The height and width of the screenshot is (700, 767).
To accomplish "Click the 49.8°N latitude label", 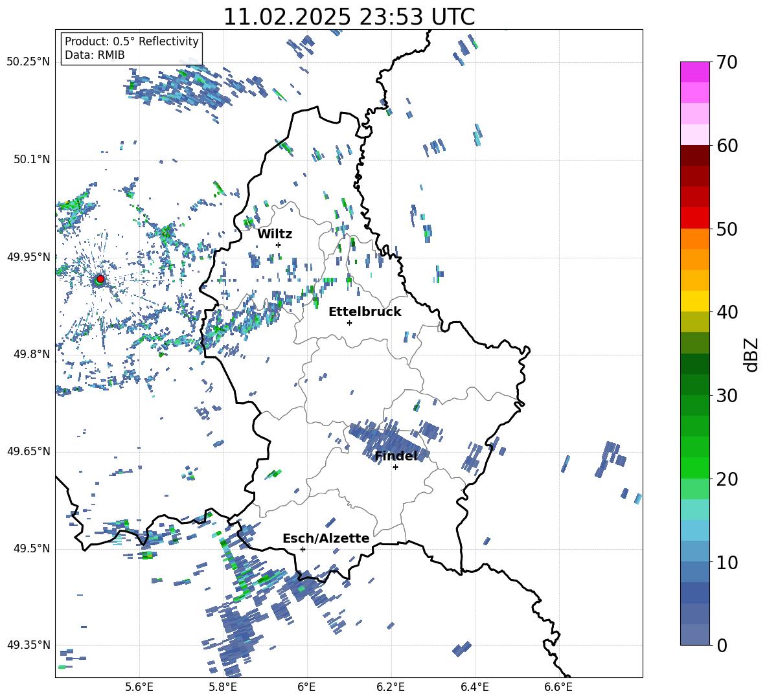I will [x=31, y=354].
